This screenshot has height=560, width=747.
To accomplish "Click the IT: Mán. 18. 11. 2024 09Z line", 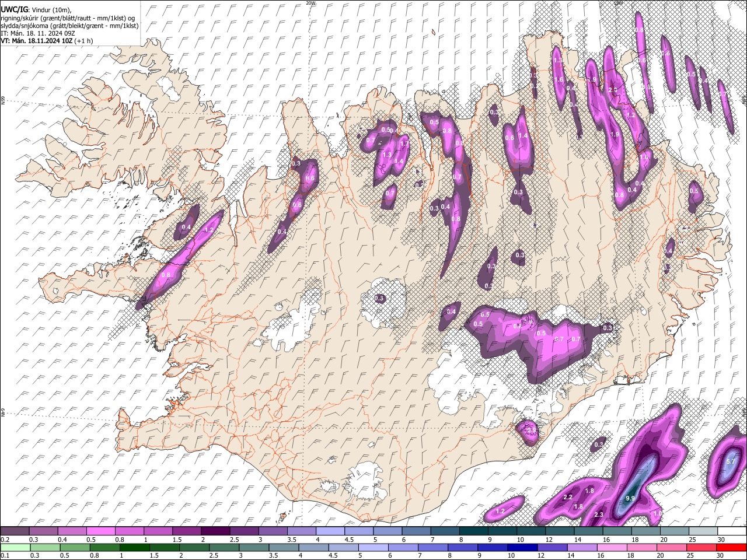I will tap(39, 33).
